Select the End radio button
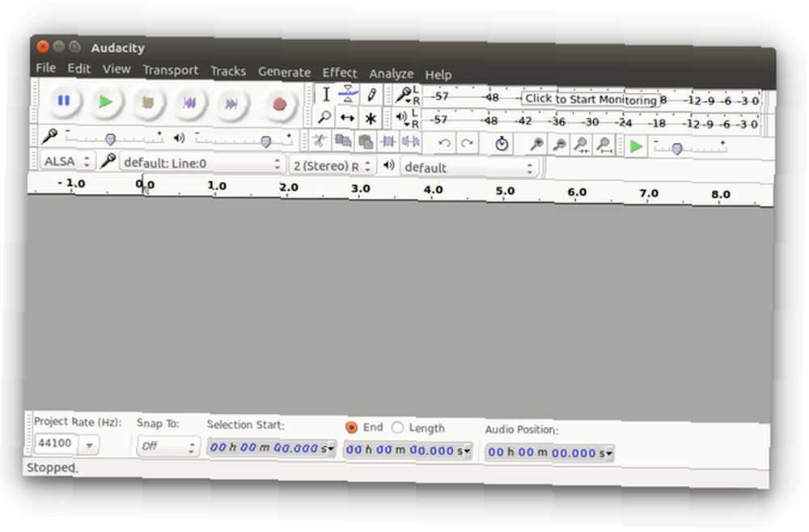 [x=351, y=428]
